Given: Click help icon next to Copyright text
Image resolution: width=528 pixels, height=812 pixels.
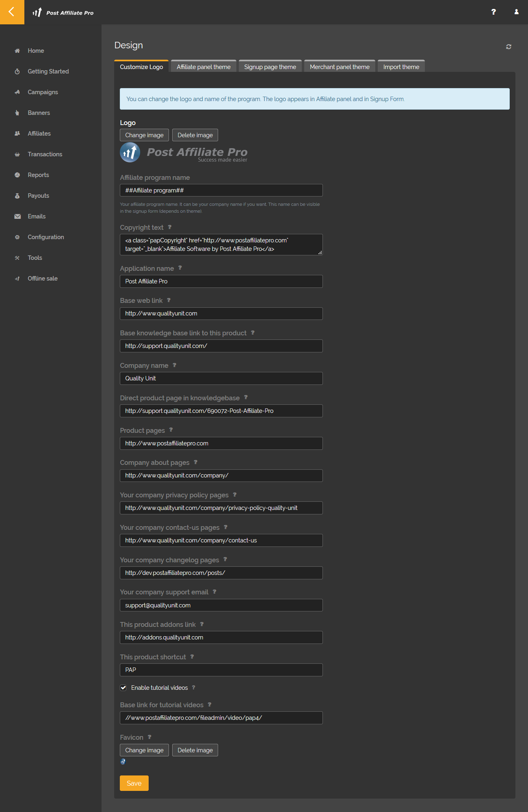Looking at the screenshot, I should 170,227.
